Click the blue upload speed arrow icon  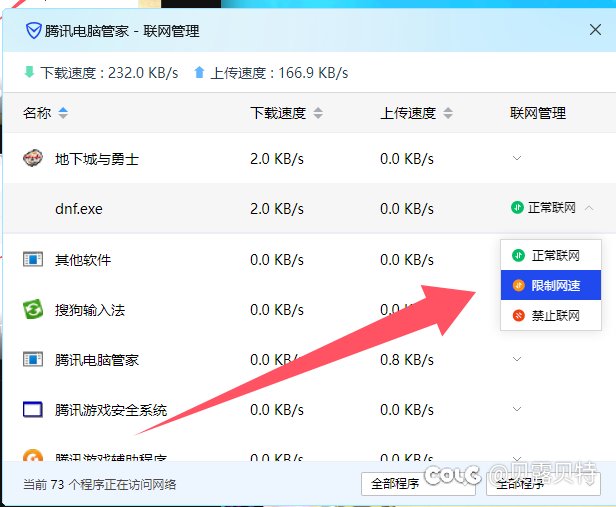199,72
